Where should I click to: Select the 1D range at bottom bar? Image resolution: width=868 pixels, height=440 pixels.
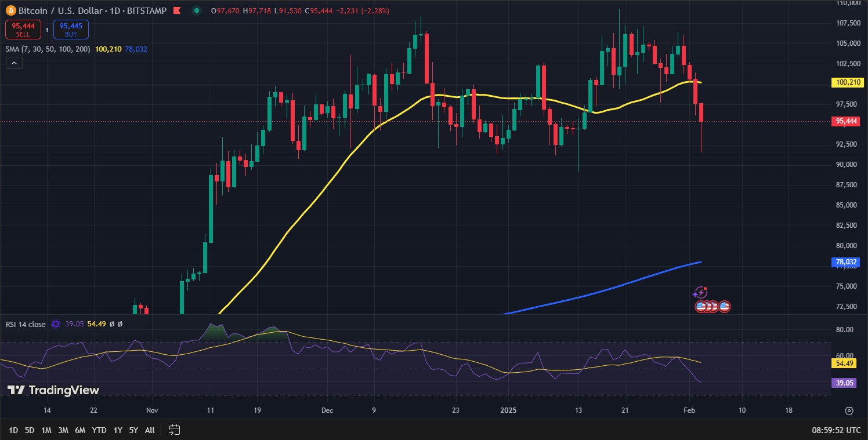(x=13, y=430)
